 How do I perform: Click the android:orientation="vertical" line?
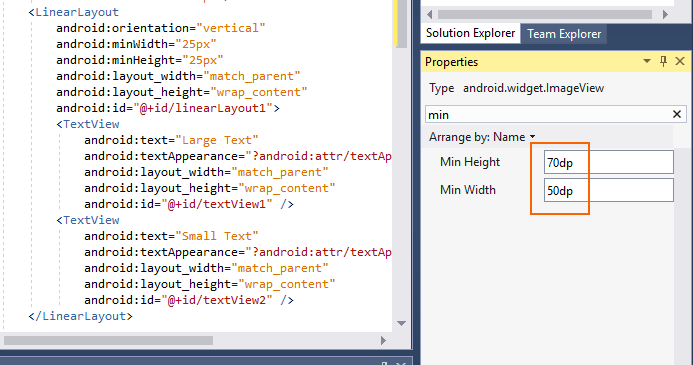(160, 28)
